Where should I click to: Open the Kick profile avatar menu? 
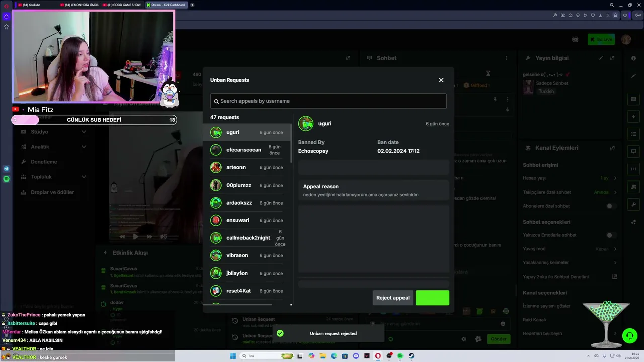(626, 39)
